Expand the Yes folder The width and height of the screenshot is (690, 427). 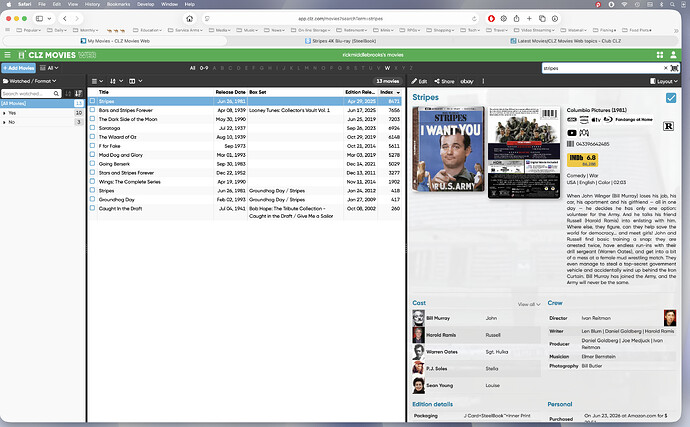tap(4, 113)
